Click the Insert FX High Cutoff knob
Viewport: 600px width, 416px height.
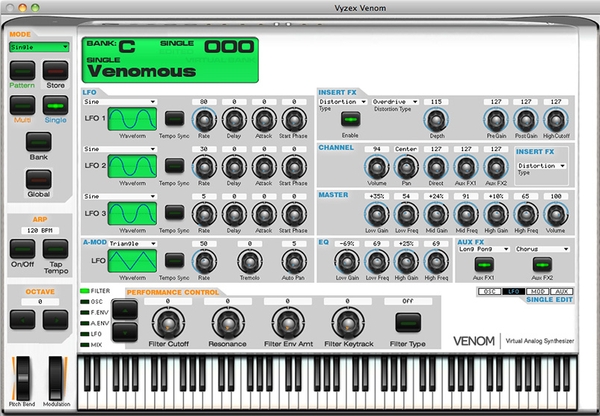(556, 120)
